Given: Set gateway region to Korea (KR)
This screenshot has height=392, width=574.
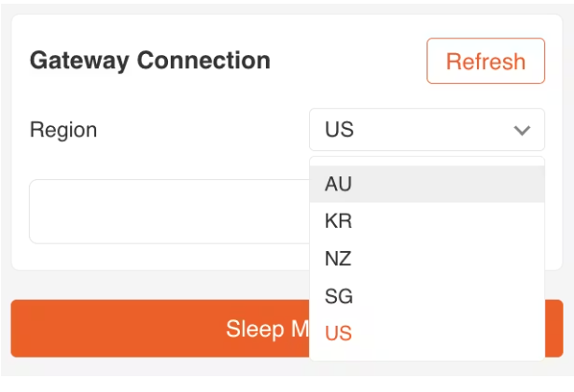Looking at the screenshot, I should tap(427, 221).
